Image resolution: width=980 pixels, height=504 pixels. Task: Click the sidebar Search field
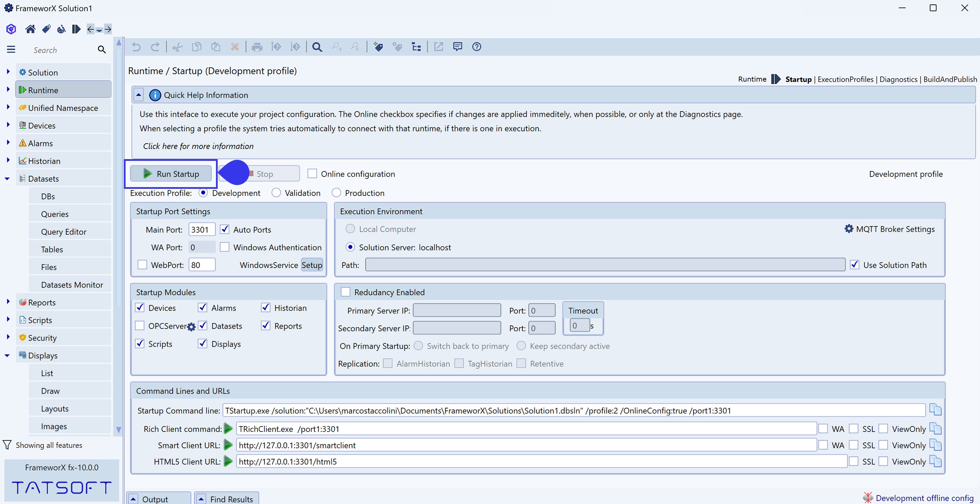click(x=63, y=50)
